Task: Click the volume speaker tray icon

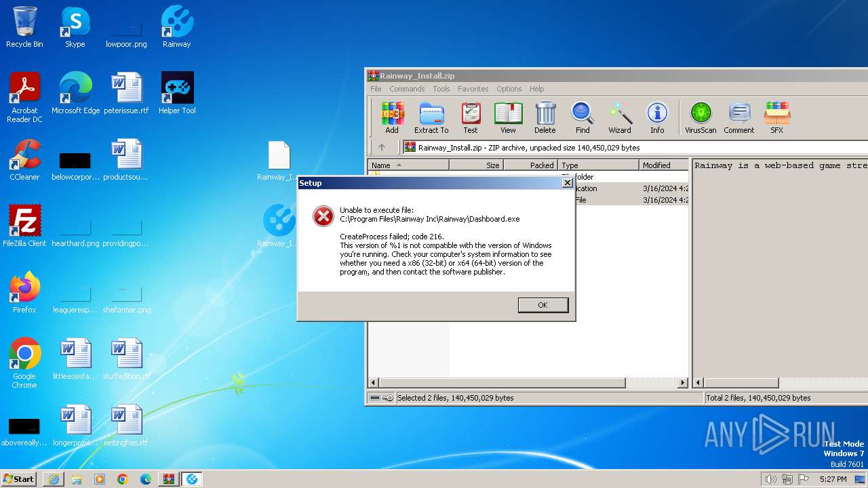Action: pyautogui.click(x=770, y=479)
